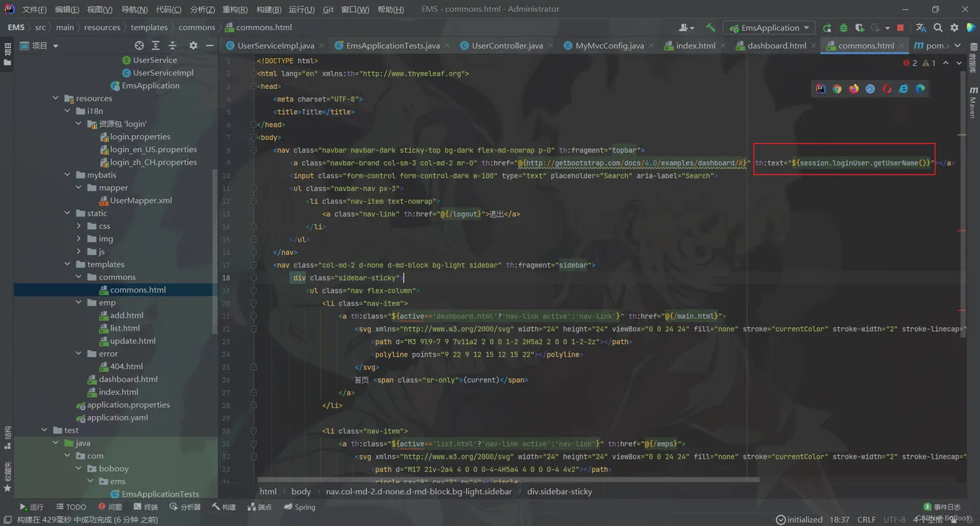Open UserMapper.xml in the tree
Screen dimensions: 980x526
tap(141, 200)
